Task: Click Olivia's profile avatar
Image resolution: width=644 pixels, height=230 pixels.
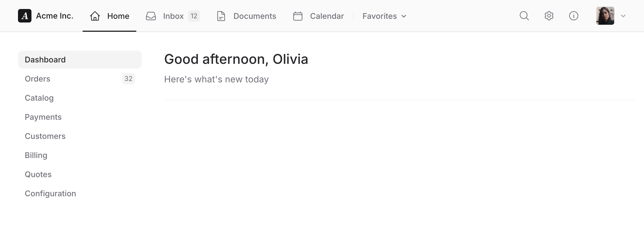Action: [605, 16]
